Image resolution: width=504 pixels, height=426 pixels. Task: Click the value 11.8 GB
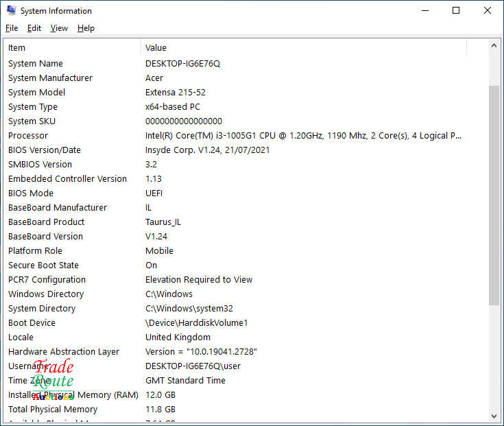click(160, 410)
